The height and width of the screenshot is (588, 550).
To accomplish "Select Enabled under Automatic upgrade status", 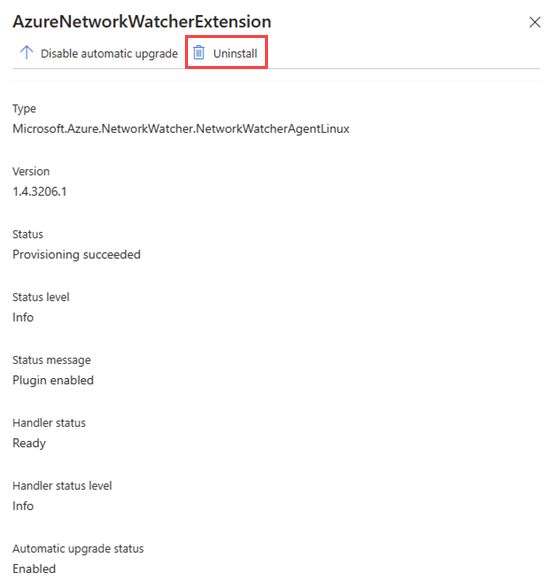I will coord(34,569).
